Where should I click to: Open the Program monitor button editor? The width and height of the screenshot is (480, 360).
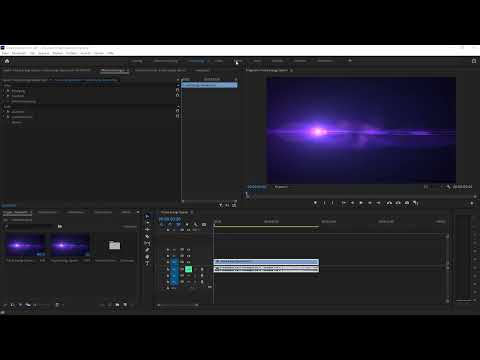pos(472,203)
